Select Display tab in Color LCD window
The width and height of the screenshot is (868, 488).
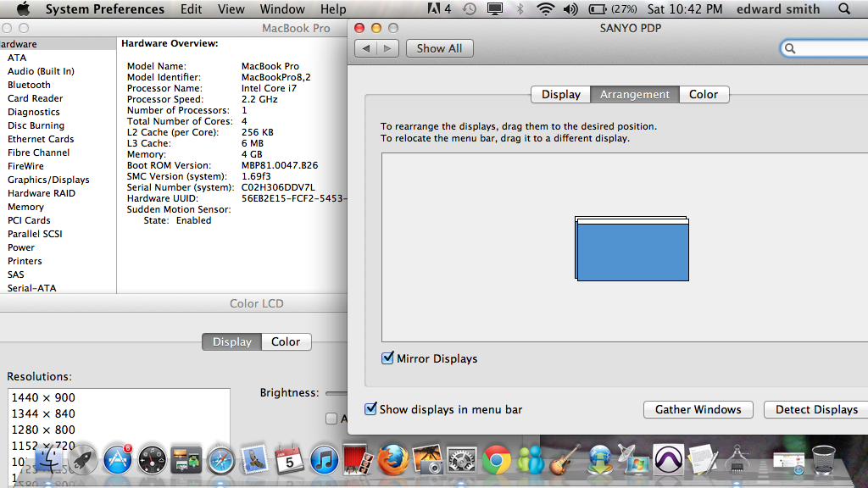[x=232, y=341]
